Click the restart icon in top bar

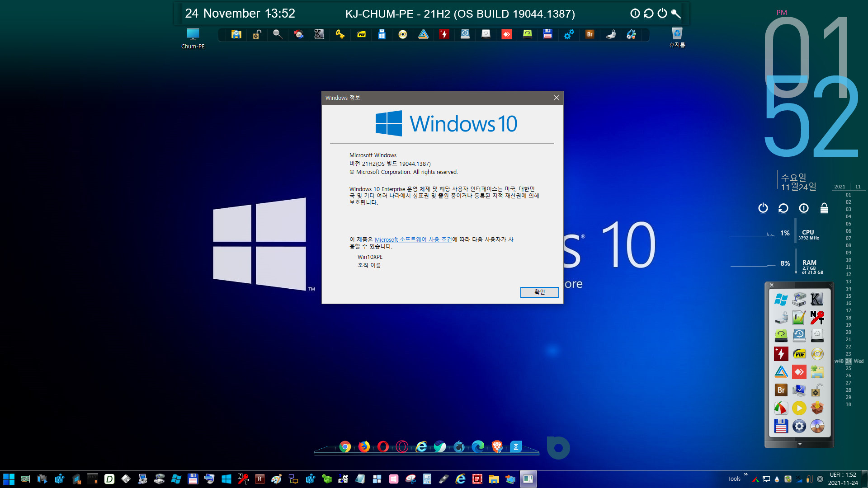(648, 14)
